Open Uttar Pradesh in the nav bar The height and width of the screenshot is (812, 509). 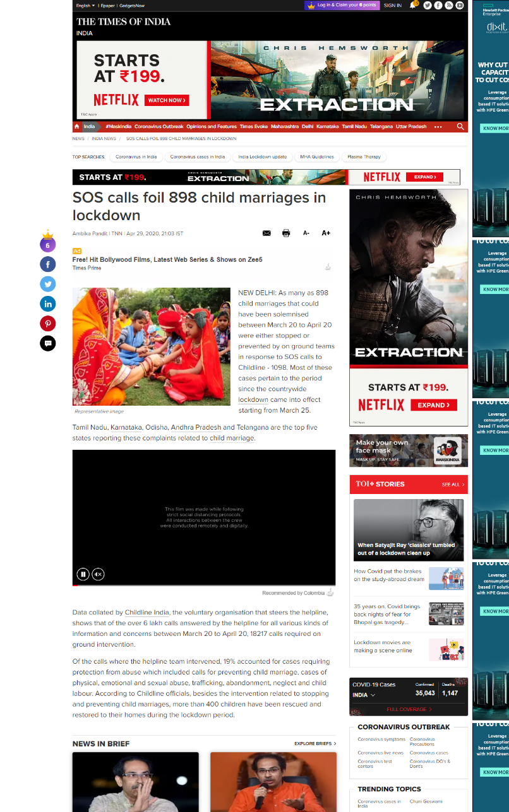coord(411,126)
